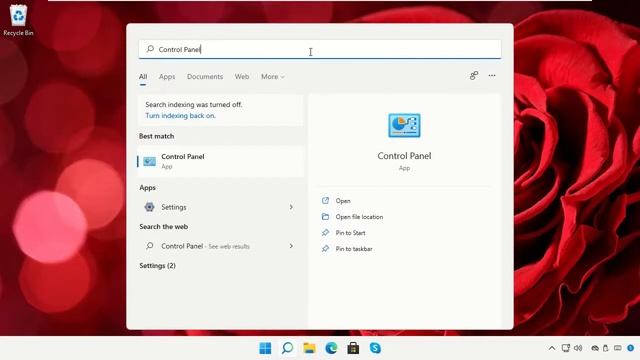Click the large Control Panel preview icon
Image resolution: width=640 pixels, height=360 pixels.
(404, 125)
